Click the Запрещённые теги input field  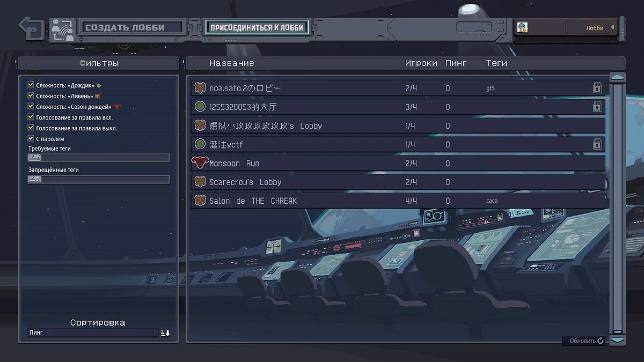tap(99, 180)
